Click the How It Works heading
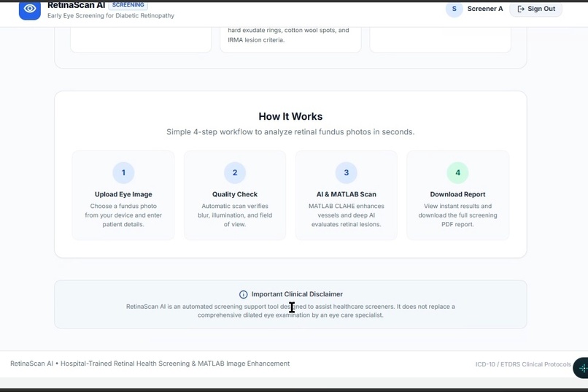 290,116
